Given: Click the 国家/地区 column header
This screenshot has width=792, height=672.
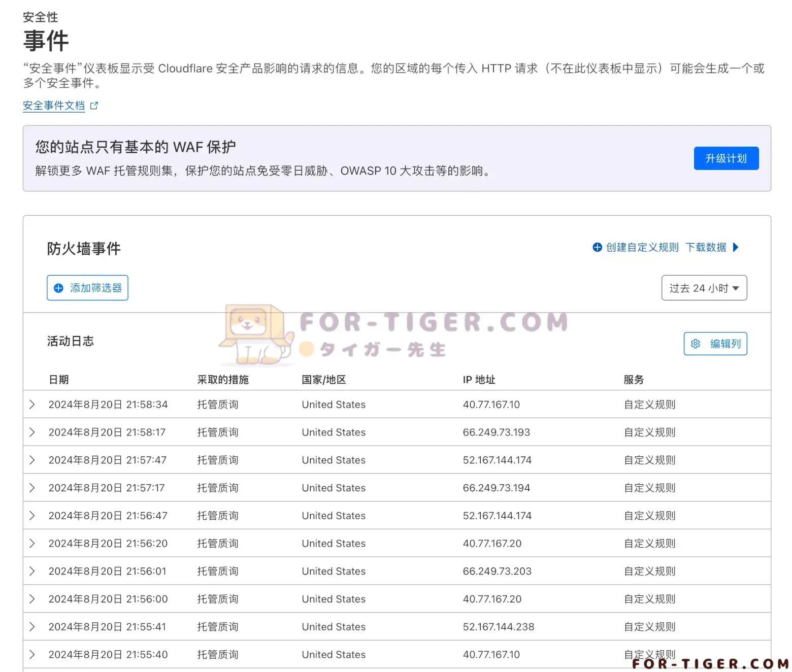Looking at the screenshot, I should click(324, 380).
